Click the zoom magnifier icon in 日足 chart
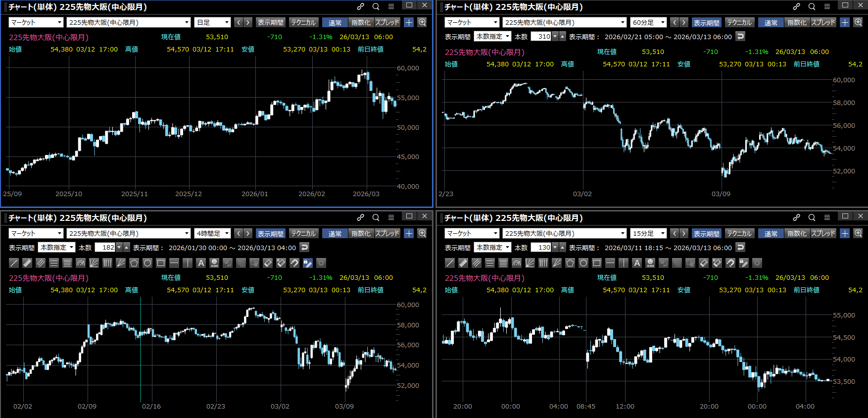This screenshot has height=418, width=868. click(422, 22)
